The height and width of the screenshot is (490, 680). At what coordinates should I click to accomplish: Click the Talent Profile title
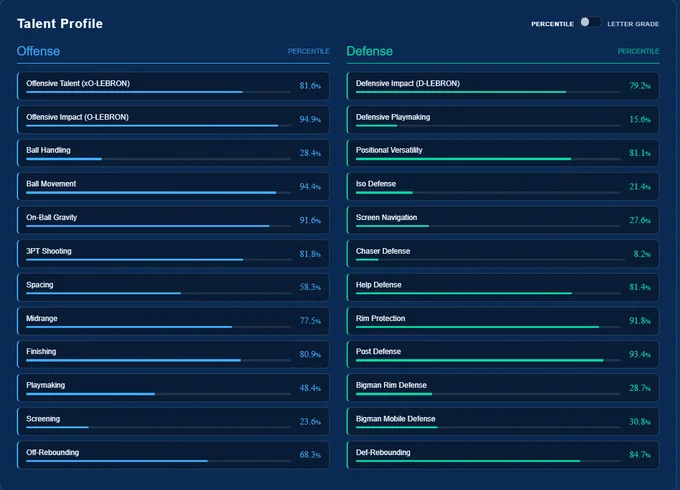pos(60,23)
